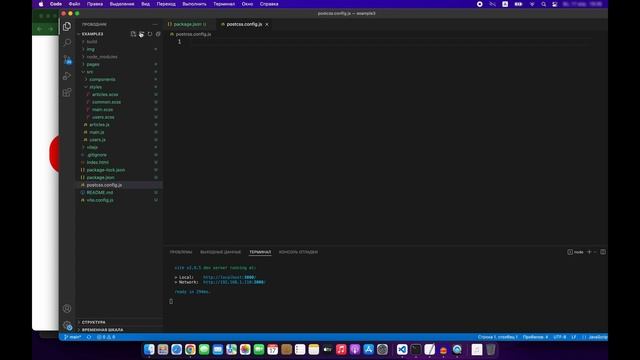Open Run and Debug view
Image resolution: width=640 pixels, height=360 pixels.
tap(67, 76)
